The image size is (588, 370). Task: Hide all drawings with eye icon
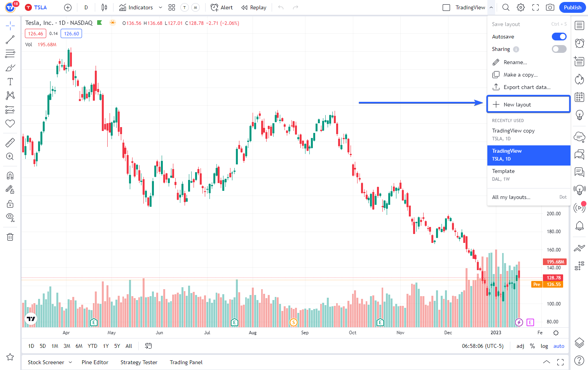(x=10, y=218)
